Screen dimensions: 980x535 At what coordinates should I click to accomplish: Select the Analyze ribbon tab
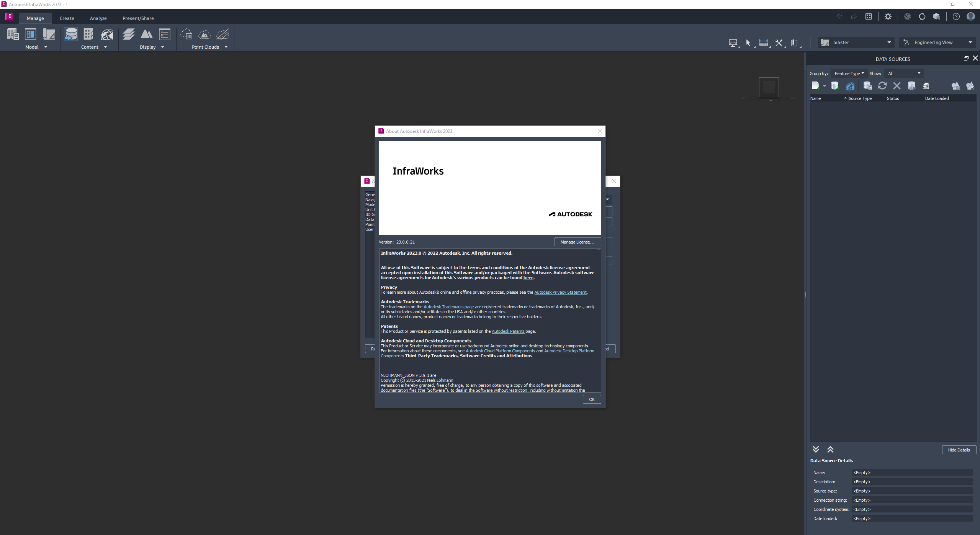point(98,18)
